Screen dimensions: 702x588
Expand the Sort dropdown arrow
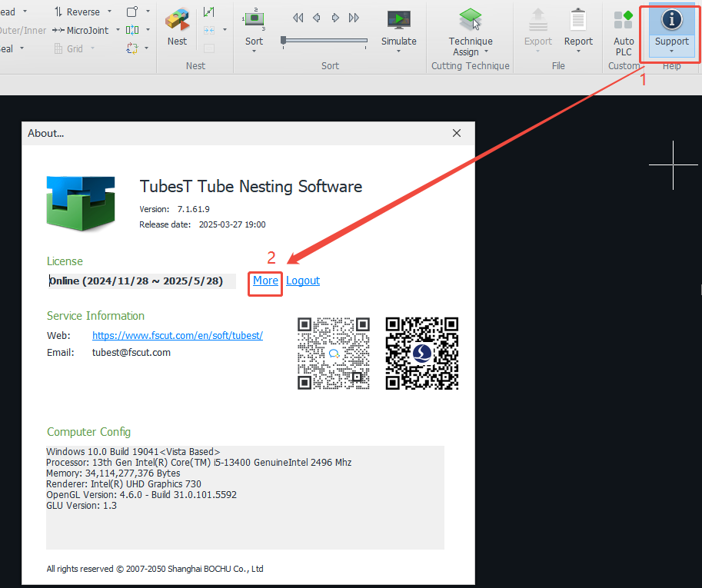point(254,51)
